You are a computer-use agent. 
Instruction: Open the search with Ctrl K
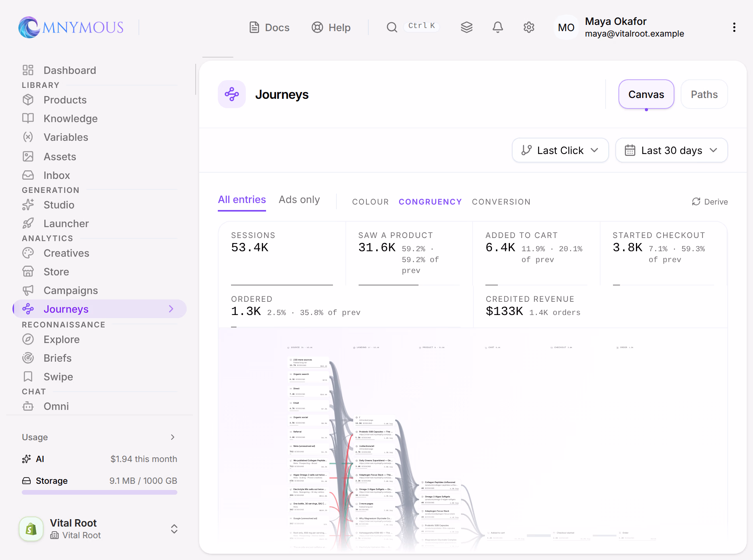413,27
